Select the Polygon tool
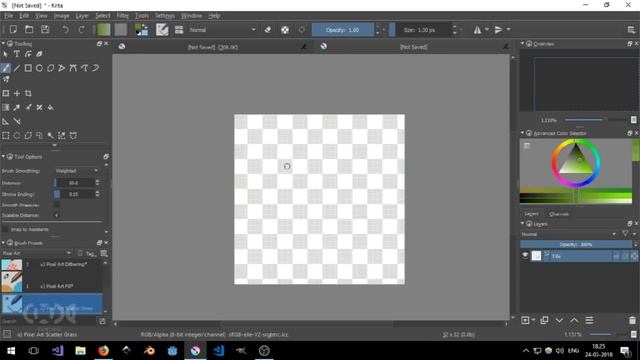This screenshot has width=640, height=360. 51,68
